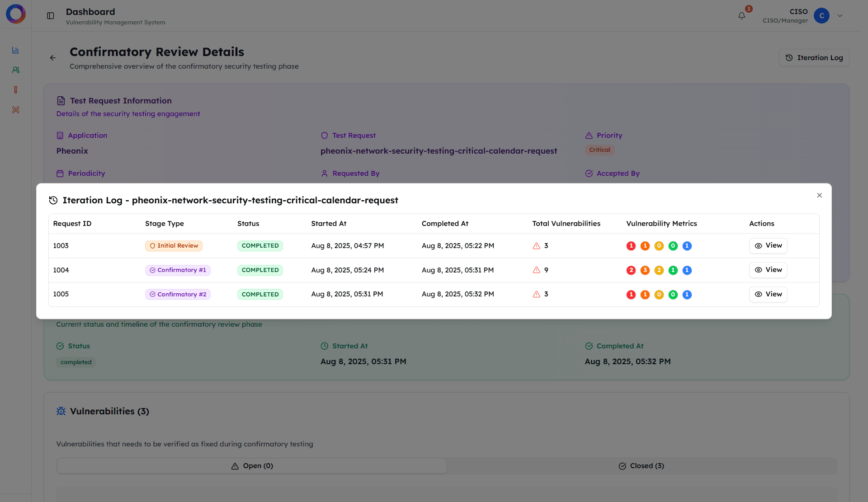Click the completed status badge

[76, 362]
